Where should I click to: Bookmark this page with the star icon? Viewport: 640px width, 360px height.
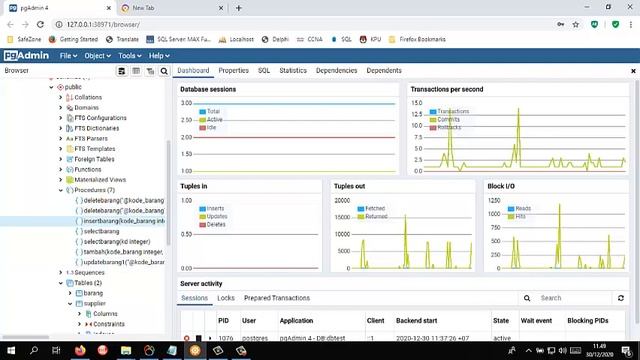tap(576, 24)
